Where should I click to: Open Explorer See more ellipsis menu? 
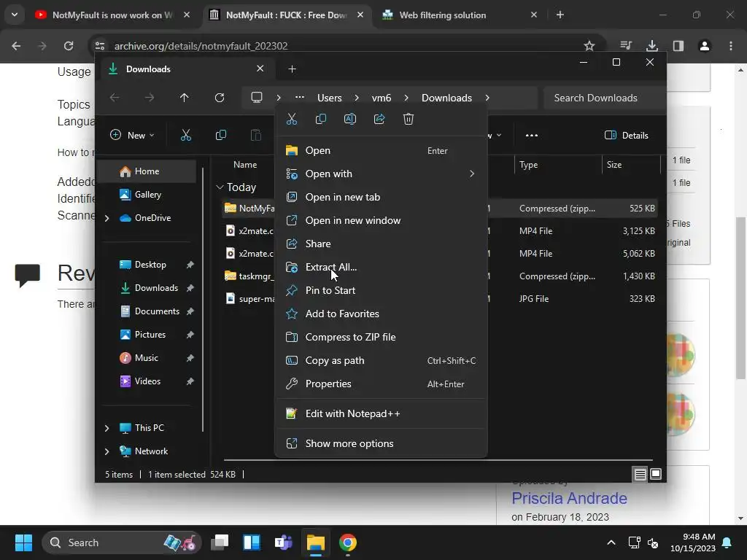(532, 135)
